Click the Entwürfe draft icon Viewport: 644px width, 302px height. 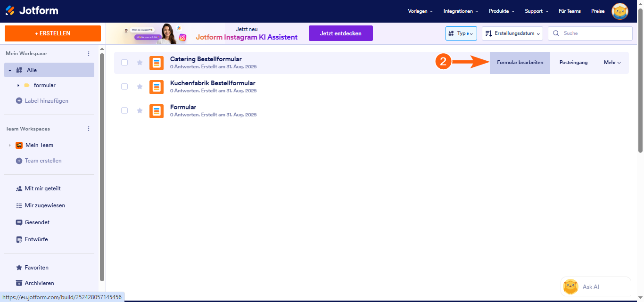(19, 239)
